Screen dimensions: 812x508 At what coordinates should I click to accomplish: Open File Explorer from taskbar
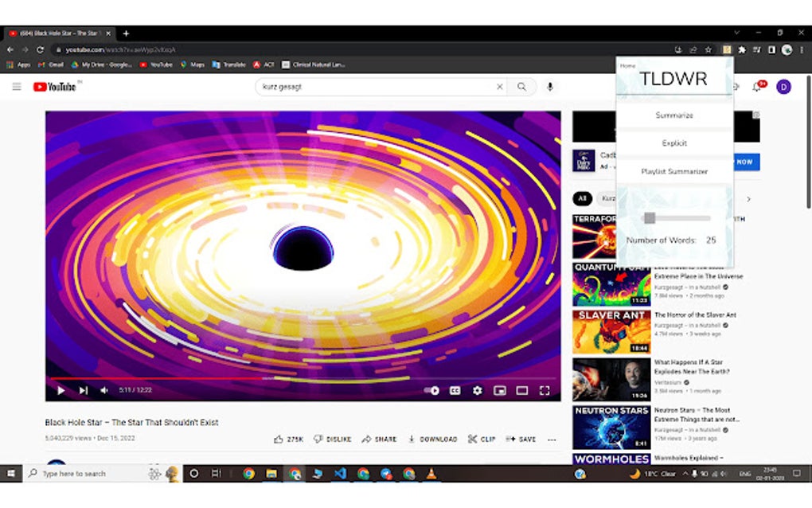point(271,473)
